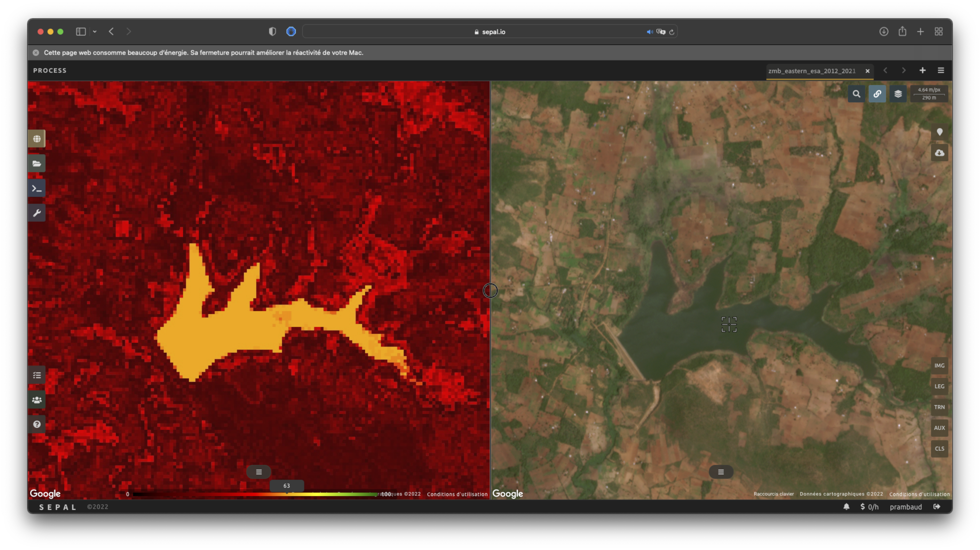Expand the left map layer menu
The height and width of the screenshot is (550, 980).
pyautogui.click(x=259, y=472)
